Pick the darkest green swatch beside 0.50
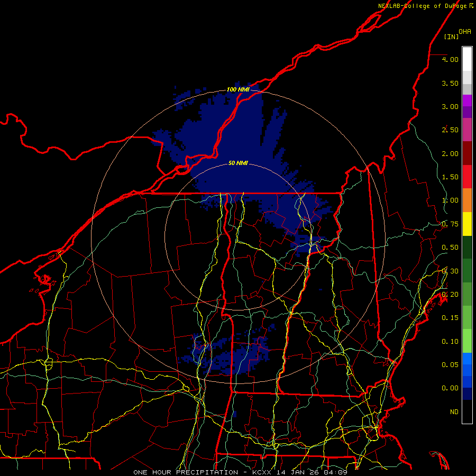476x476 pixels. [x=467, y=248]
